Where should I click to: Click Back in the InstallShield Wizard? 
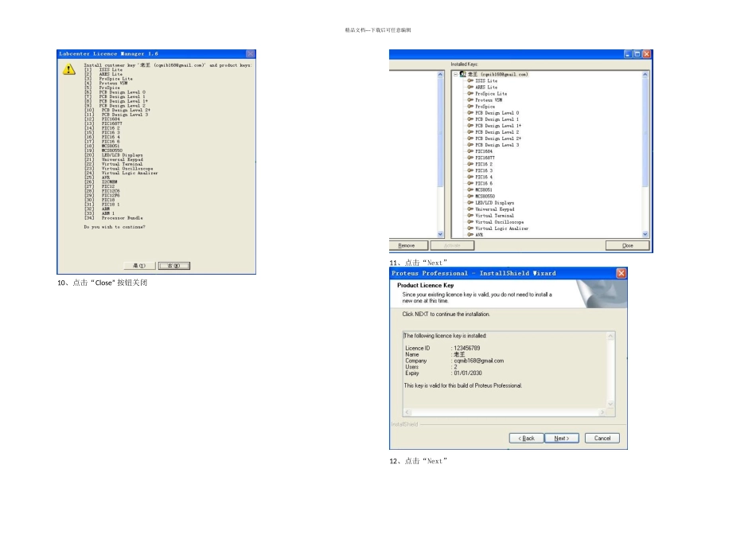pyautogui.click(x=527, y=438)
